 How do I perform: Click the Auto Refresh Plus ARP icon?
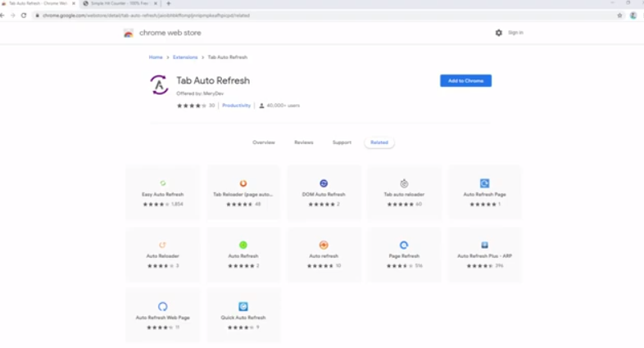[485, 245]
